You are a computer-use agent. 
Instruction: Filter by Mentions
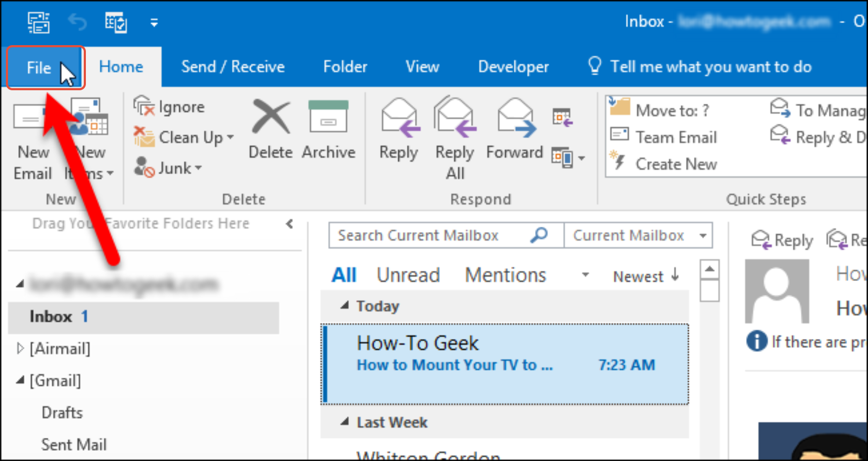505,275
